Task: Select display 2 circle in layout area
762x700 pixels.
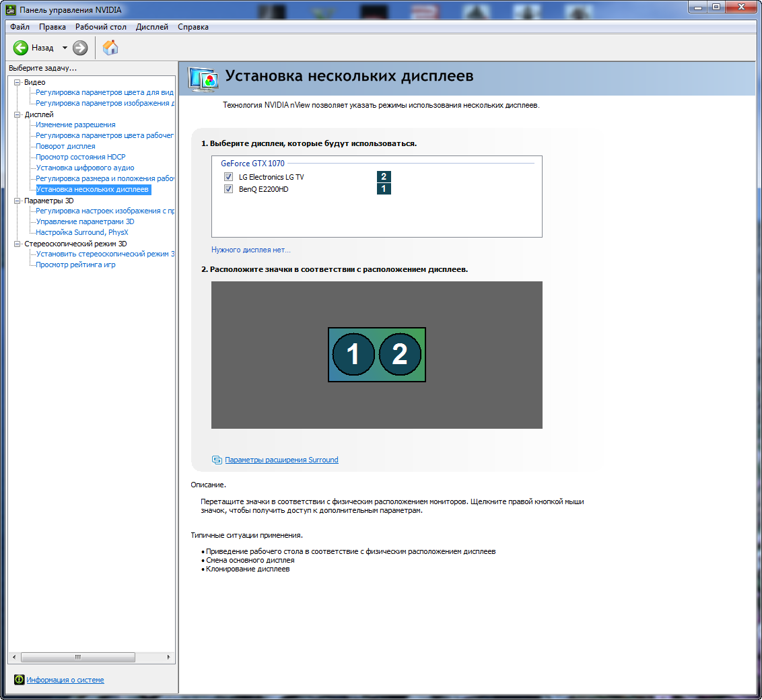Action: 400,354
